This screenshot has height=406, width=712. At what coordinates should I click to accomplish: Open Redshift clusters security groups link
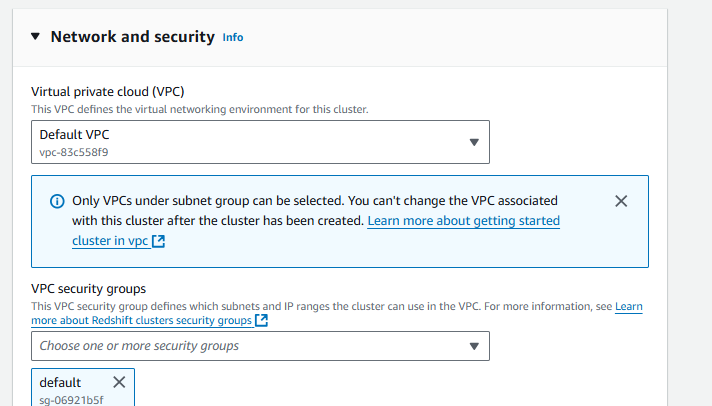click(x=140, y=321)
